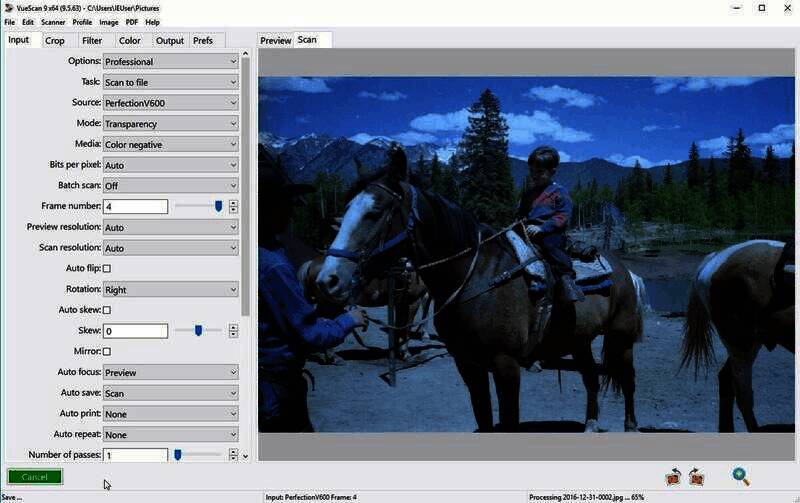Open the Scanner menu
This screenshot has height=503, width=800.
[x=53, y=22]
